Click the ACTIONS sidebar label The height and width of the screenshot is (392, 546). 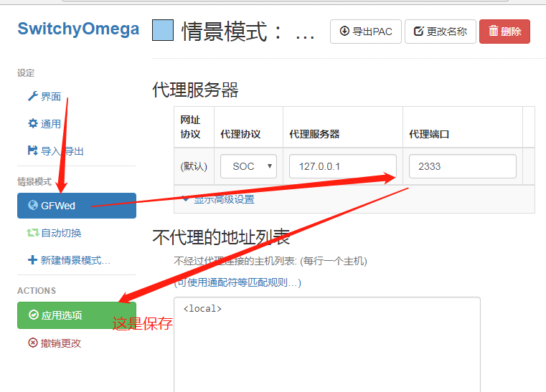tap(37, 290)
